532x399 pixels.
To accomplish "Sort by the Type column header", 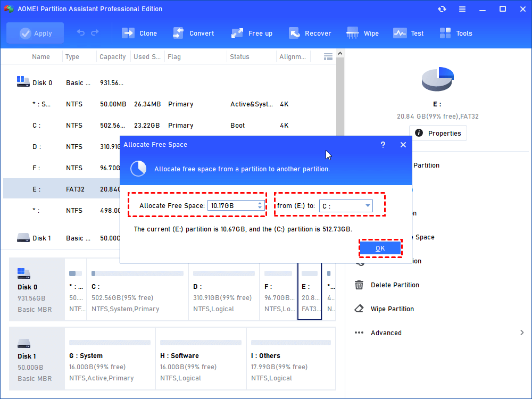I will pos(72,57).
